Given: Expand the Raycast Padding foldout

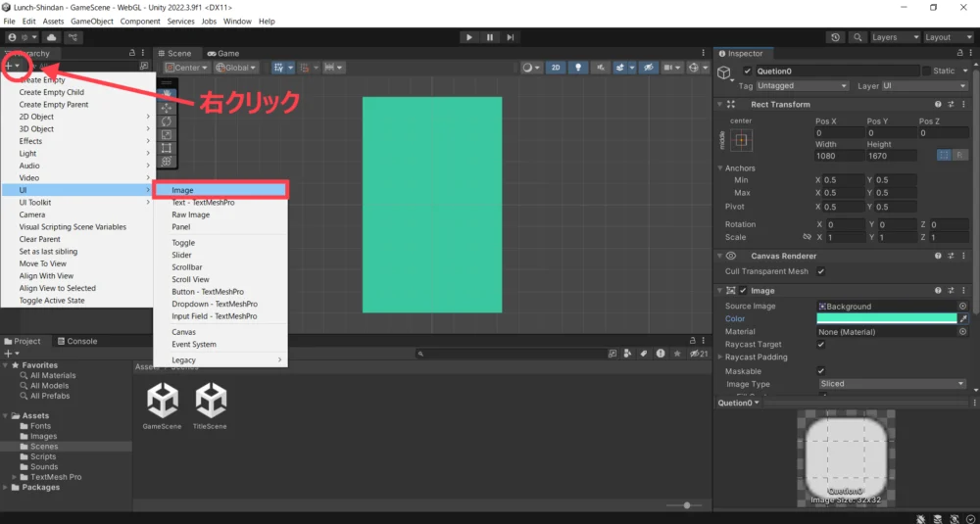Looking at the screenshot, I should (x=720, y=357).
